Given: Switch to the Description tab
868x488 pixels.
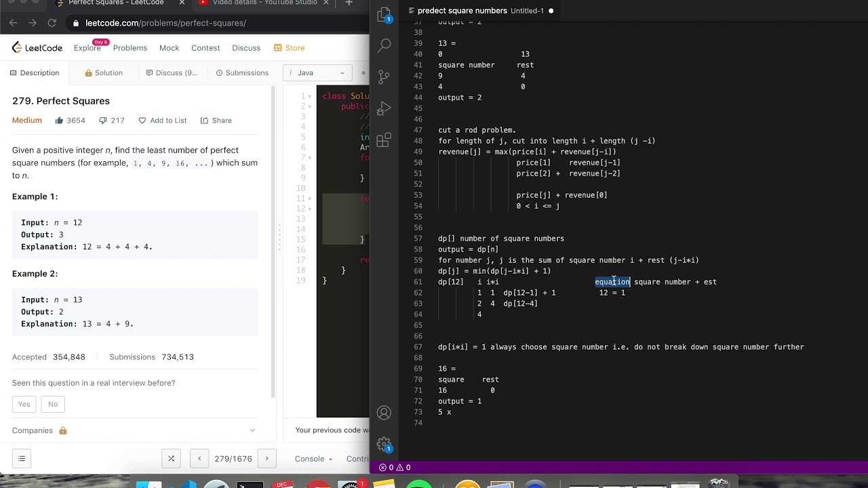Looking at the screenshot, I should tap(35, 73).
